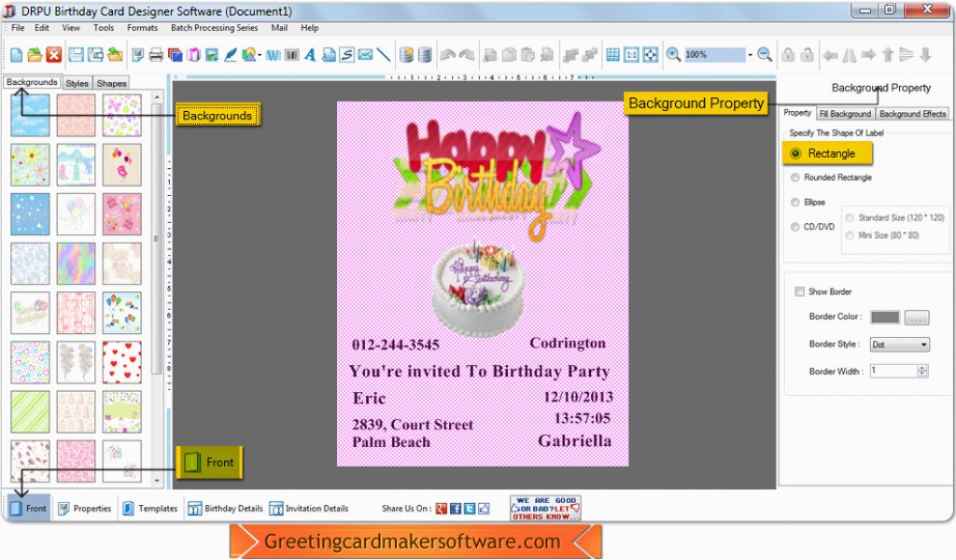Click the Twitter share icon
The height and width of the screenshot is (560, 956).
[x=470, y=509]
